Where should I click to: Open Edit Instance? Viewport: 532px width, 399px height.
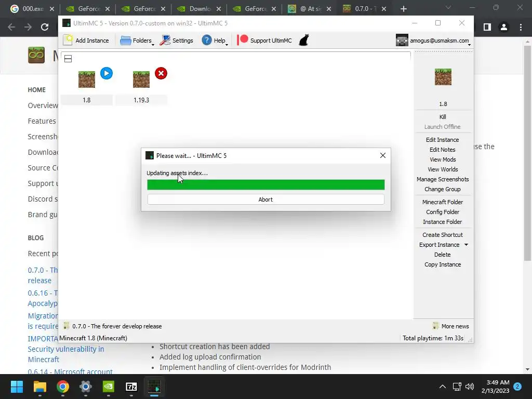pyautogui.click(x=443, y=140)
